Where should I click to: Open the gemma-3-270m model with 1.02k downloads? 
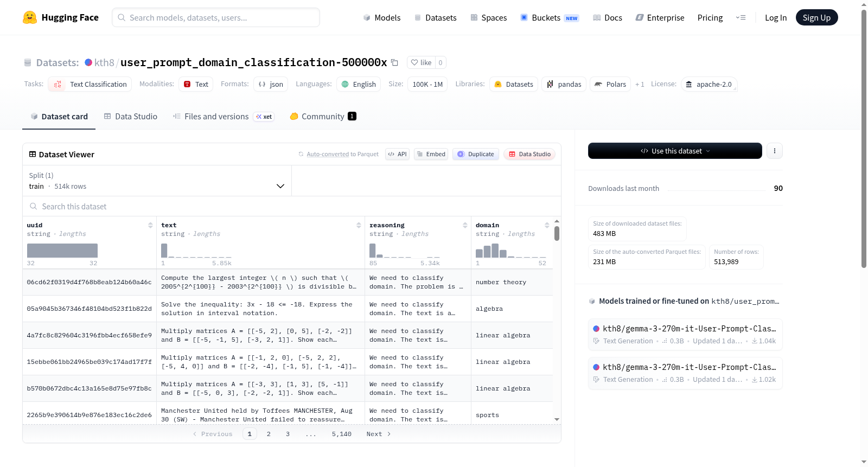685,373
